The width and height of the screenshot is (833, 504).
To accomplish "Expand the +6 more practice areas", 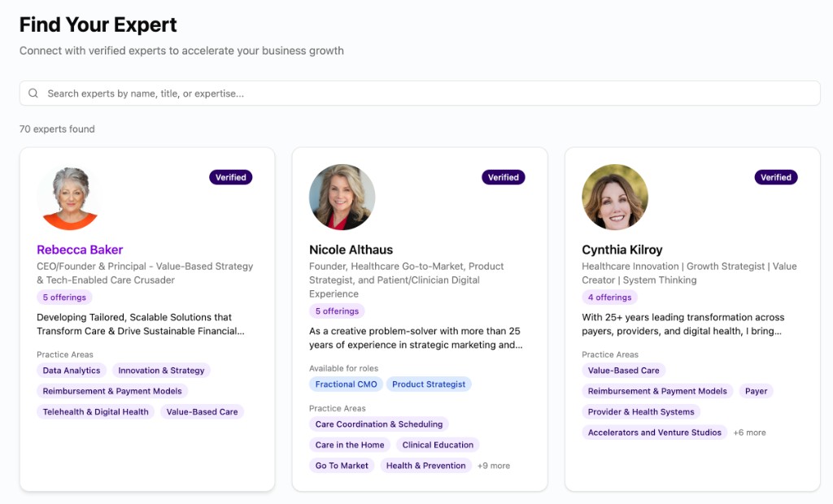I will click(x=749, y=432).
